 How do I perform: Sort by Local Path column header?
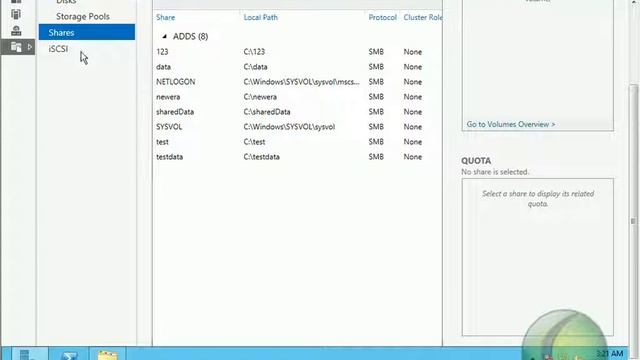[x=260, y=17]
